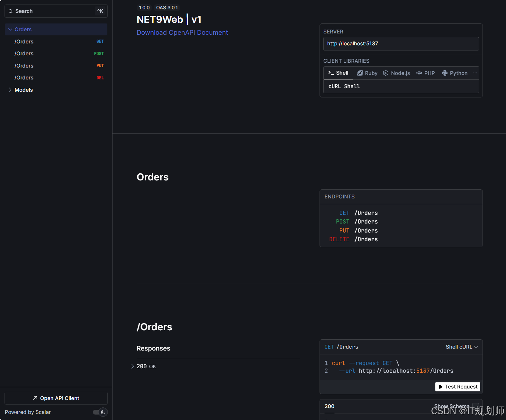The image size is (506, 420).
Task: Open the Shell cURL language dropdown
Action: pos(462,347)
